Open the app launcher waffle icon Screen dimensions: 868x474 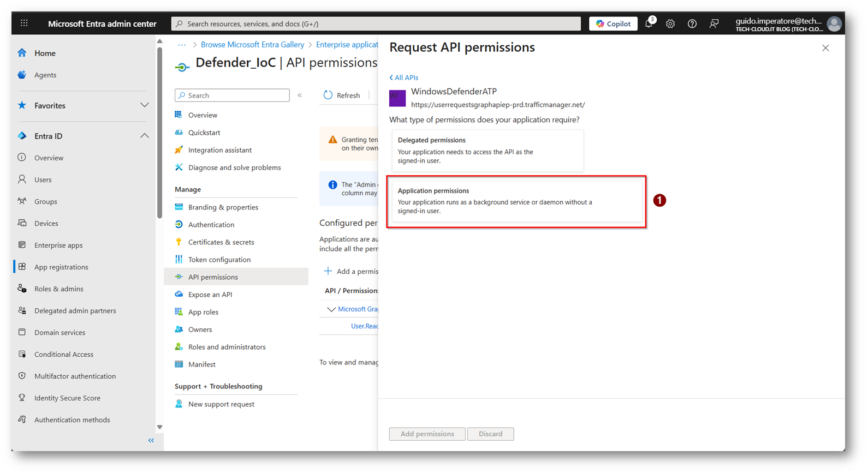(24, 23)
